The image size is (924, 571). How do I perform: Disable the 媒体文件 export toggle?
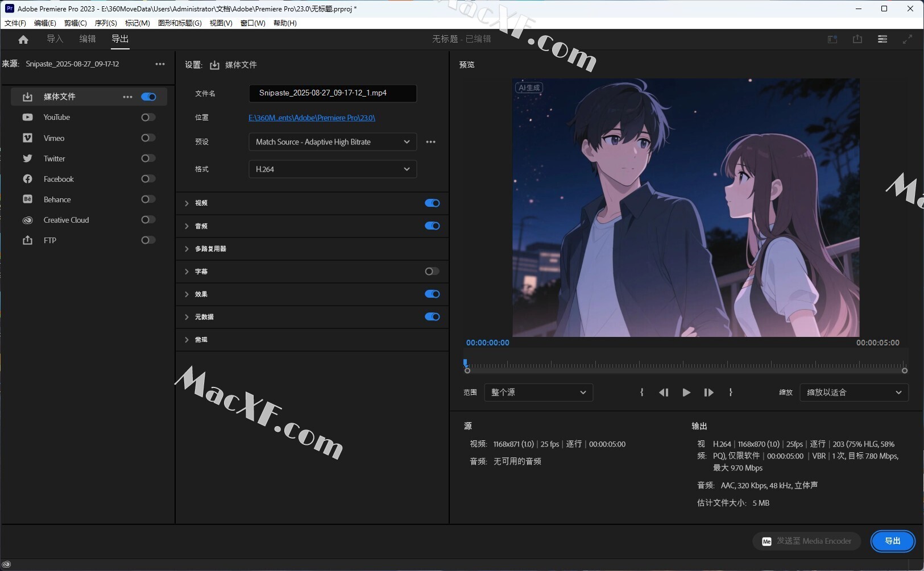pos(148,97)
